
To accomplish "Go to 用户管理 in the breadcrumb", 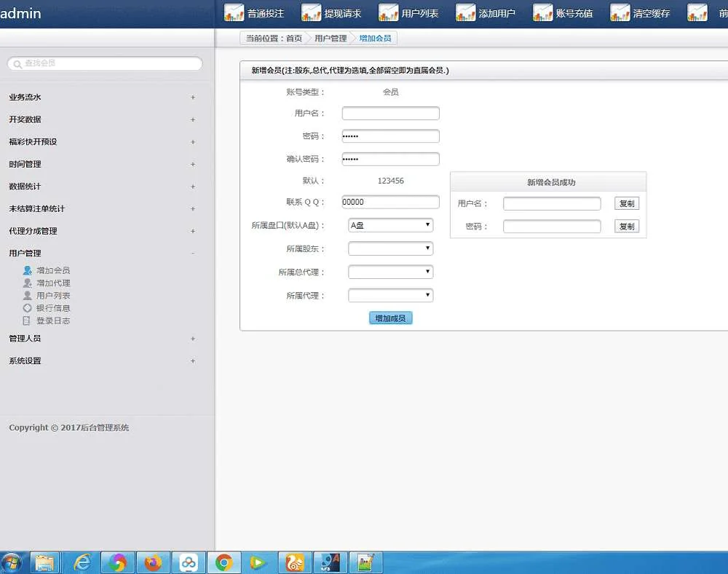I will tap(331, 39).
